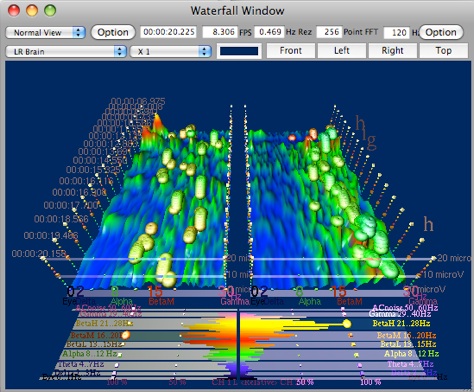Open the X 1 magnification dropdown

pos(171,52)
